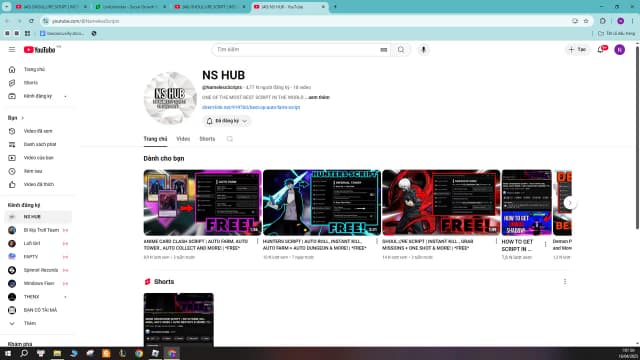Open Hunters script video thumbnail
The image size is (640, 360).
coord(322,203)
